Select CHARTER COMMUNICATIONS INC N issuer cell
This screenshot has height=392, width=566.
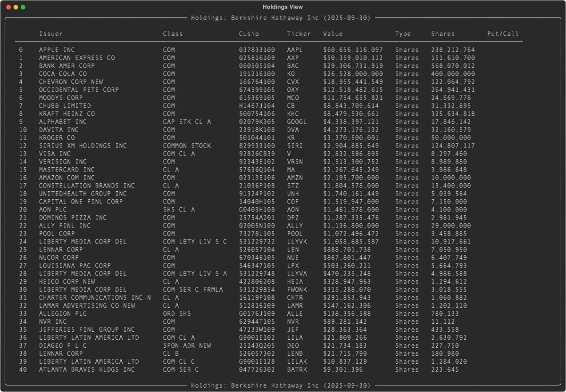coord(95,298)
